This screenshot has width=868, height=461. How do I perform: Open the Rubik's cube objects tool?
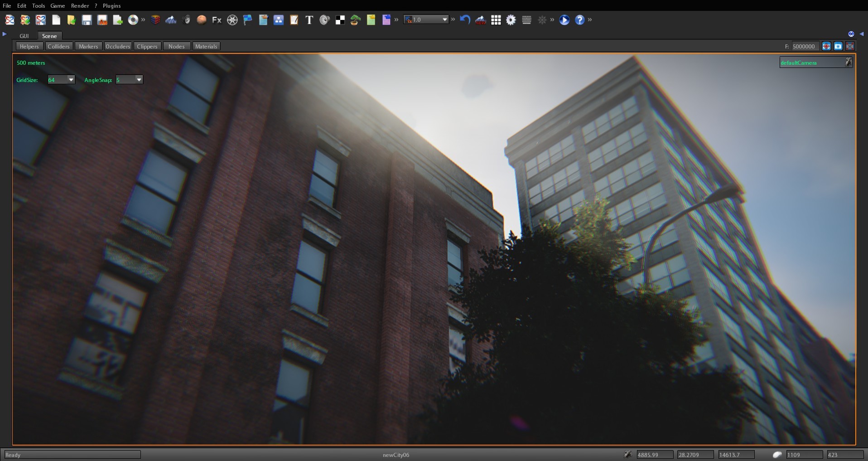pos(155,20)
